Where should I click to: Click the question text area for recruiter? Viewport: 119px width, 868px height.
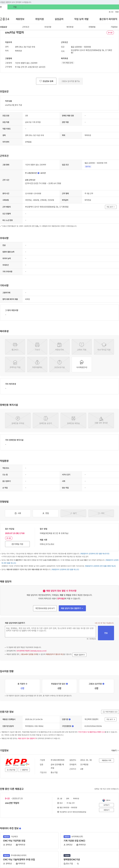pos(51,632)
